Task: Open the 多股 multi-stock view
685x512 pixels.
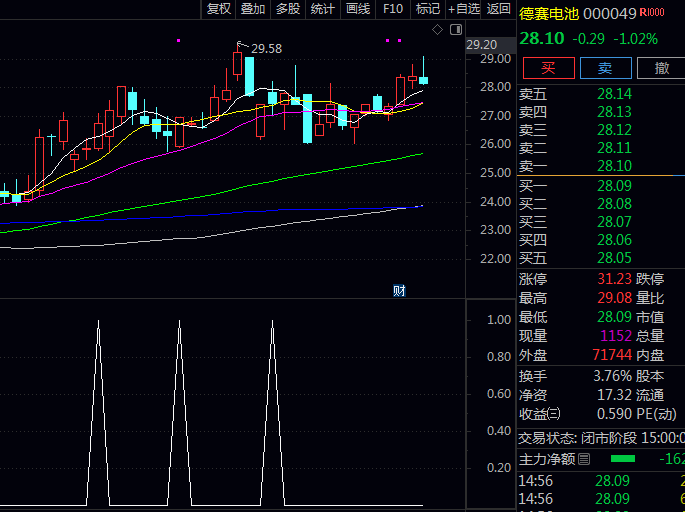Action: coord(287,9)
